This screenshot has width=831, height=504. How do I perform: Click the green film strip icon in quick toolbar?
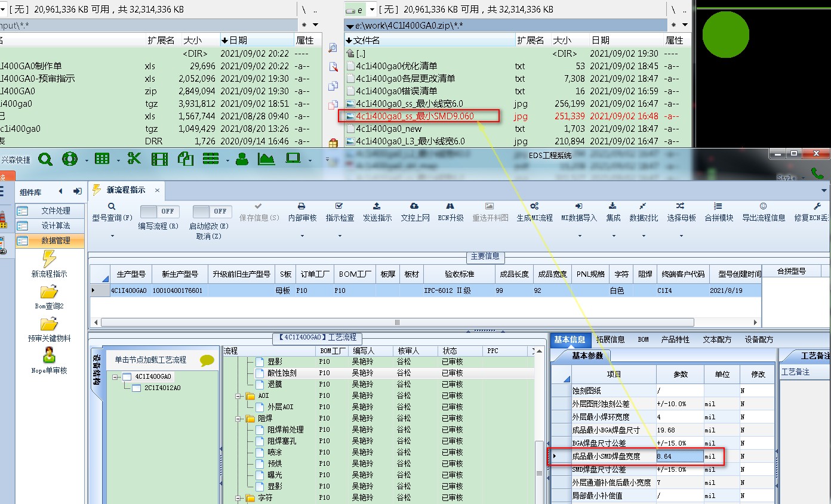[159, 159]
